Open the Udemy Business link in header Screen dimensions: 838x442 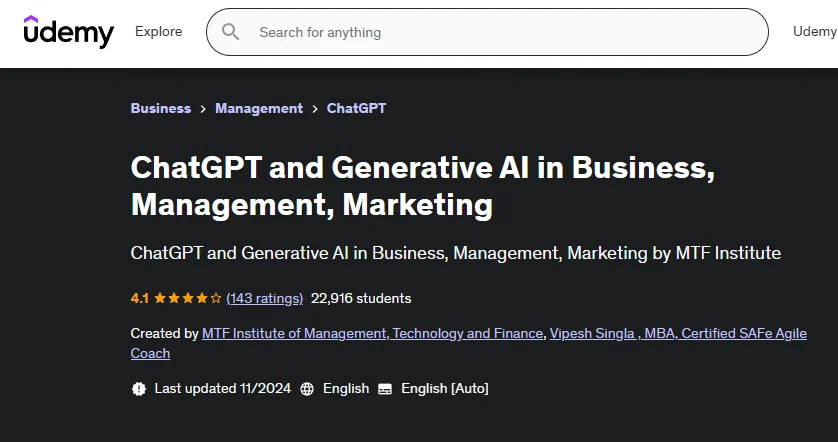pos(815,32)
